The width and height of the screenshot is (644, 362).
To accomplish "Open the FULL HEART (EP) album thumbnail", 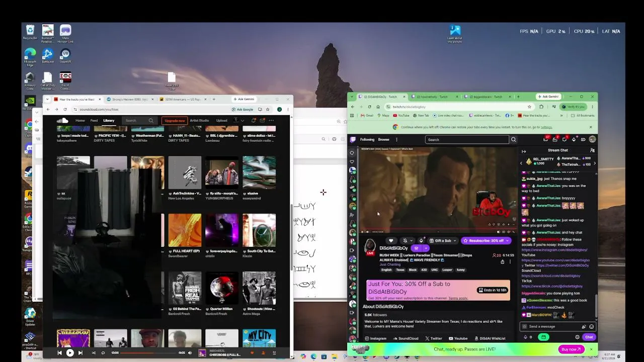I will click(185, 230).
